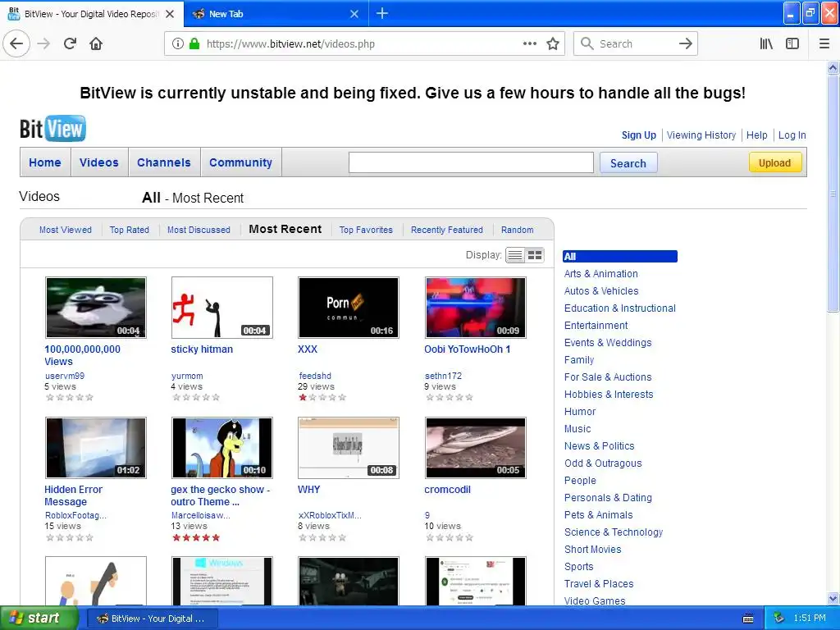Click the BitView logo
The width and height of the screenshot is (840, 630).
(x=52, y=129)
